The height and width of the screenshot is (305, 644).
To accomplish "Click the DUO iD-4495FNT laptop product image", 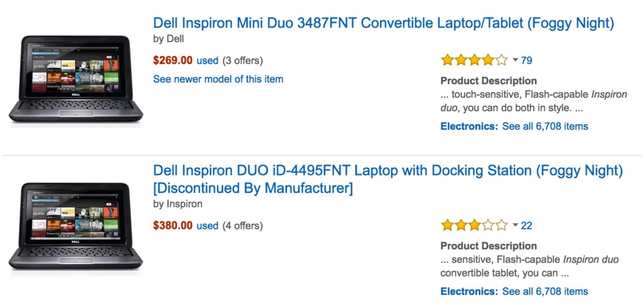I will 75,228.
